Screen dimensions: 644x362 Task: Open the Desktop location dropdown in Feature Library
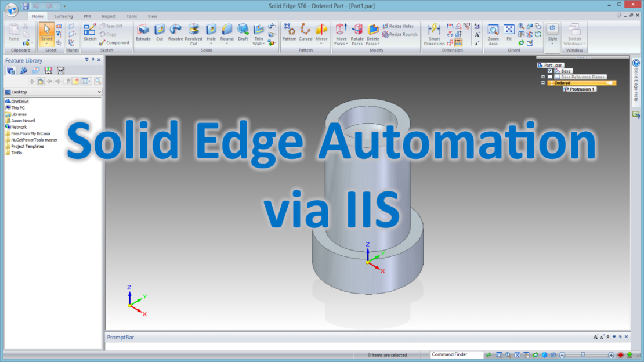99,92
